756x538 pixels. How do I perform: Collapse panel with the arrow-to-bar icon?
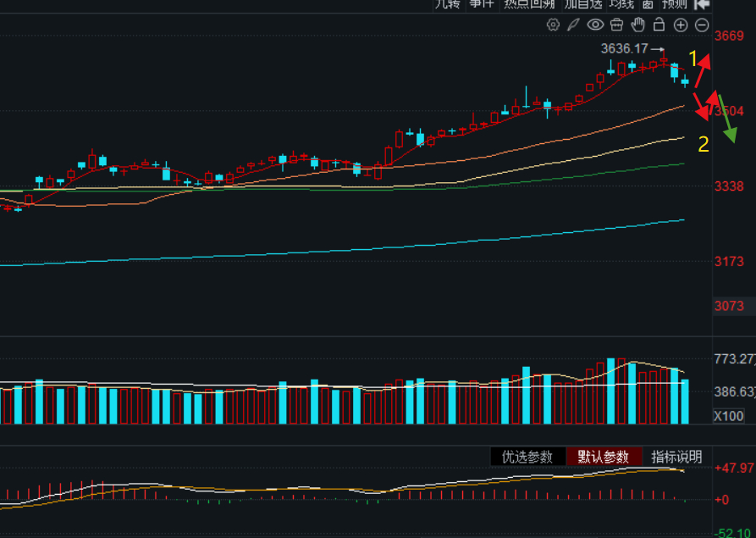[x=702, y=4]
